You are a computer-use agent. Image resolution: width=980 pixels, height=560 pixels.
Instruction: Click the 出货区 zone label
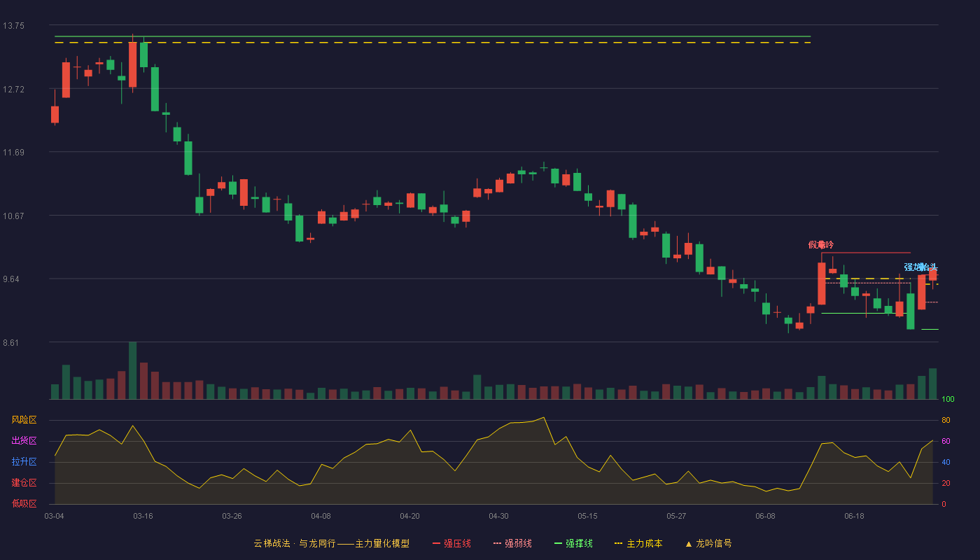tap(24, 441)
